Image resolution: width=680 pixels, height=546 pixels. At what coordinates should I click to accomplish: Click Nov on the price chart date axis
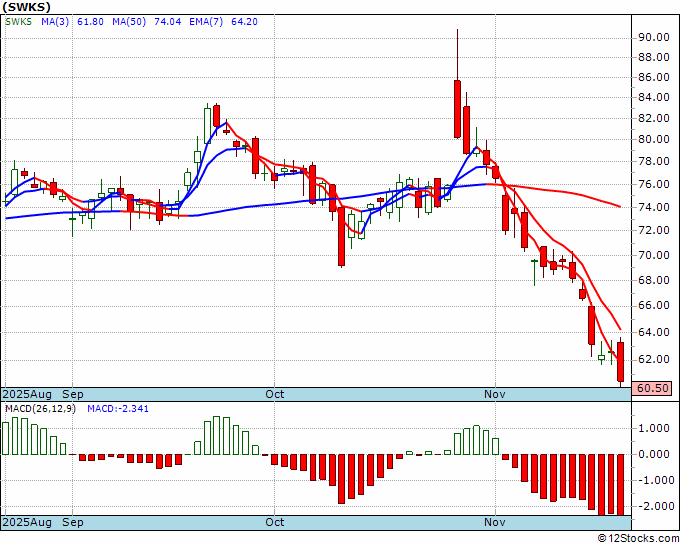click(x=495, y=394)
